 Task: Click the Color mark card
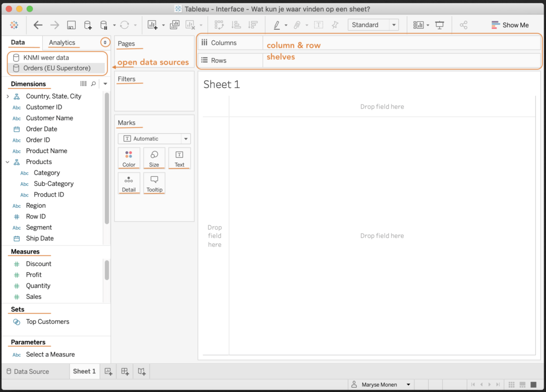coord(129,158)
